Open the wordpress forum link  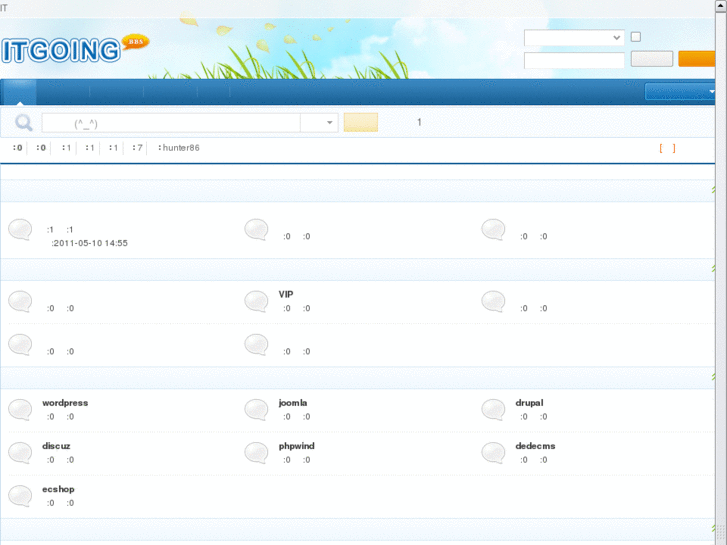(x=65, y=403)
